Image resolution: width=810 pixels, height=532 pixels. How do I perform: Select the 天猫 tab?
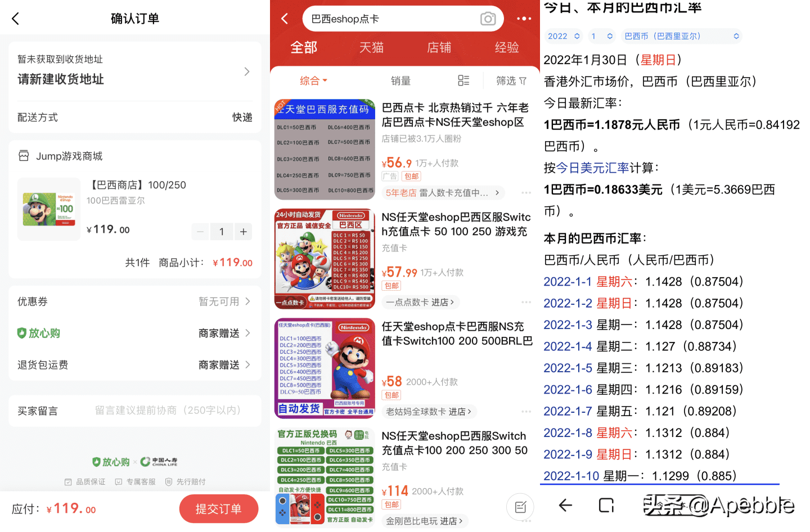[x=371, y=47]
